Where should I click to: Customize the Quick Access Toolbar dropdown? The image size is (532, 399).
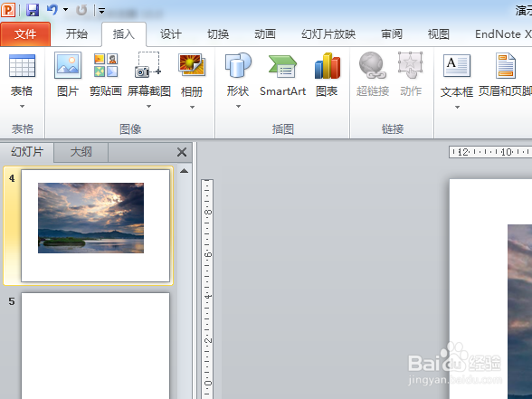click(x=101, y=11)
